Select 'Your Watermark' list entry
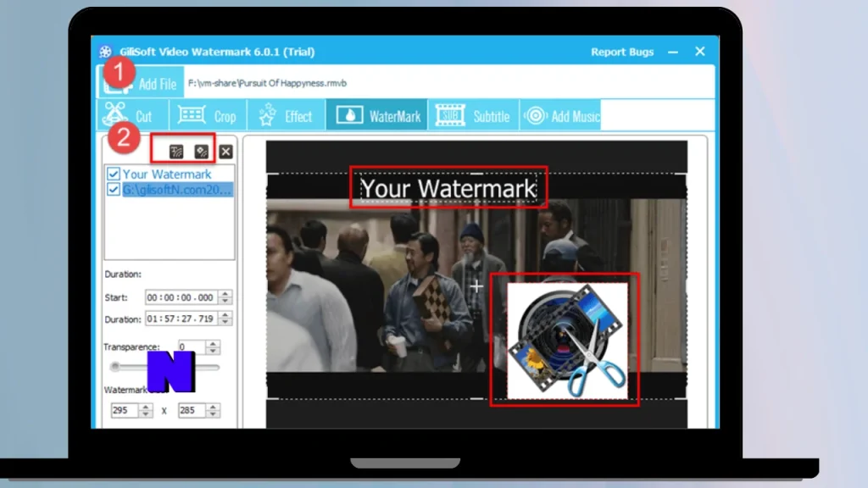This screenshot has height=488, width=868. (x=167, y=174)
